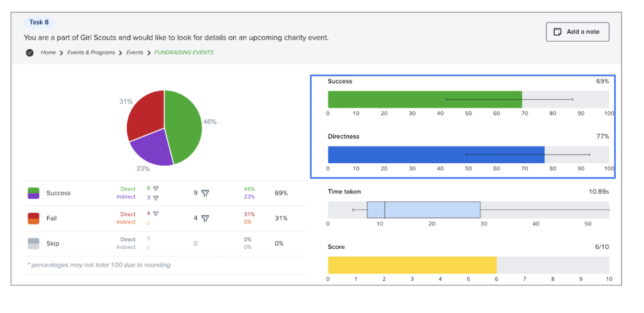Click filter icon next to direct success count 6
The height and width of the screenshot is (313, 644).
point(156,188)
